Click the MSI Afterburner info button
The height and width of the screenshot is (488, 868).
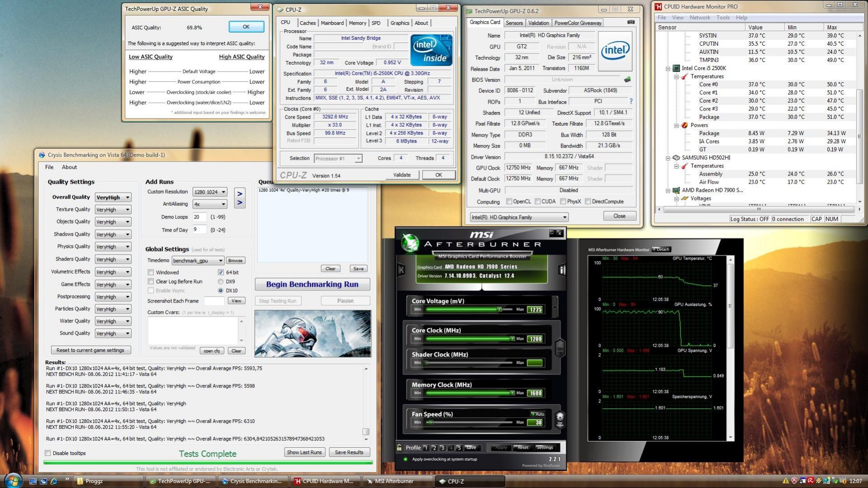(x=562, y=270)
